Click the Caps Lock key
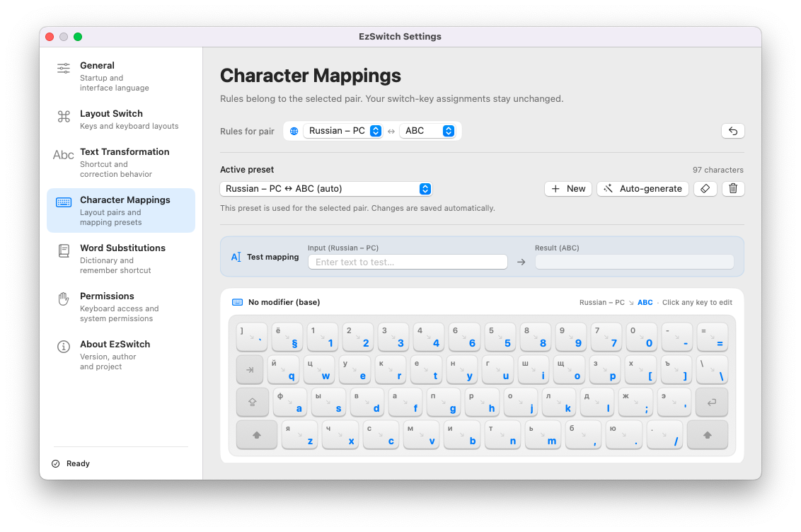Image resolution: width=801 pixels, height=532 pixels. tap(253, 403)
